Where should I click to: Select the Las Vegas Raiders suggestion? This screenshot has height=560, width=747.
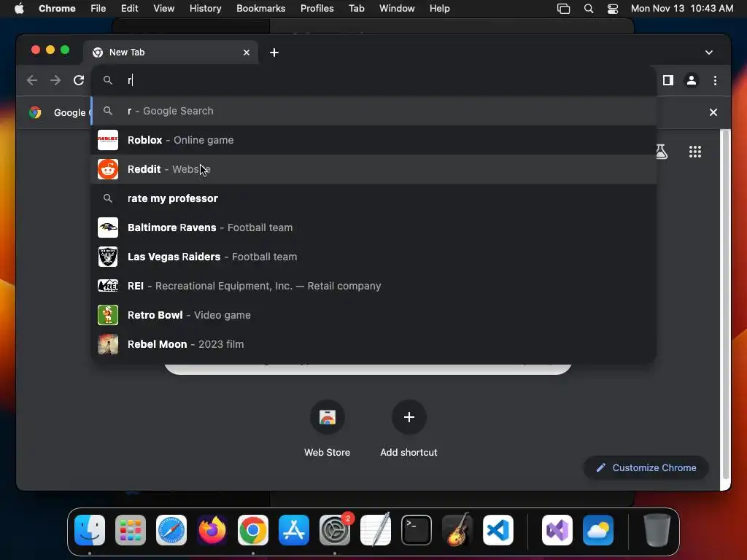[373, 257]
